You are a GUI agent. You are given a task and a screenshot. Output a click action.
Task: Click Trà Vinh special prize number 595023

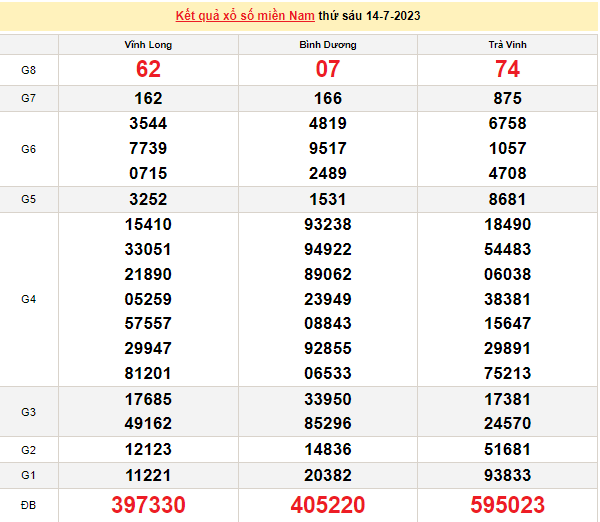click(x=508, y=505)
